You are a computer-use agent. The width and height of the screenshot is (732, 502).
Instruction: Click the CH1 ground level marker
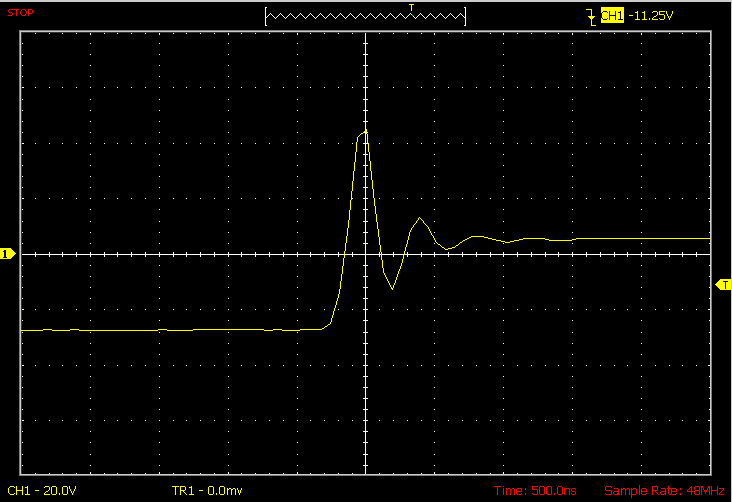(x=8, y=254)
